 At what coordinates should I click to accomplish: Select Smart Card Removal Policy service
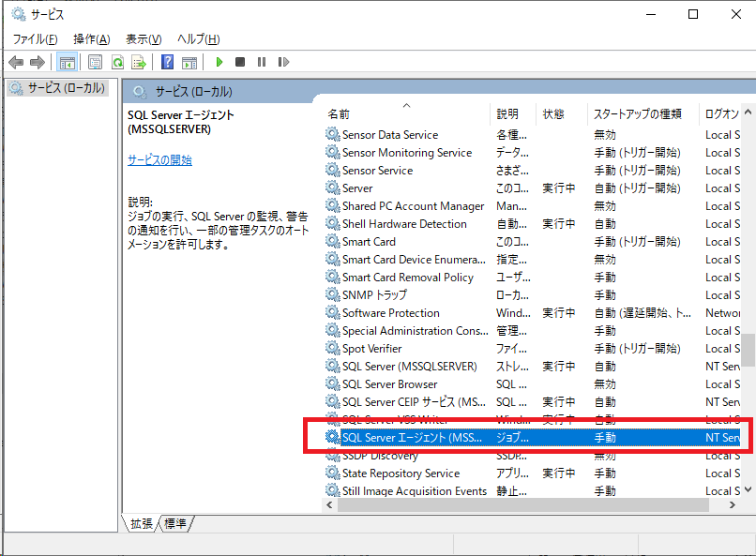click(532, 278)
